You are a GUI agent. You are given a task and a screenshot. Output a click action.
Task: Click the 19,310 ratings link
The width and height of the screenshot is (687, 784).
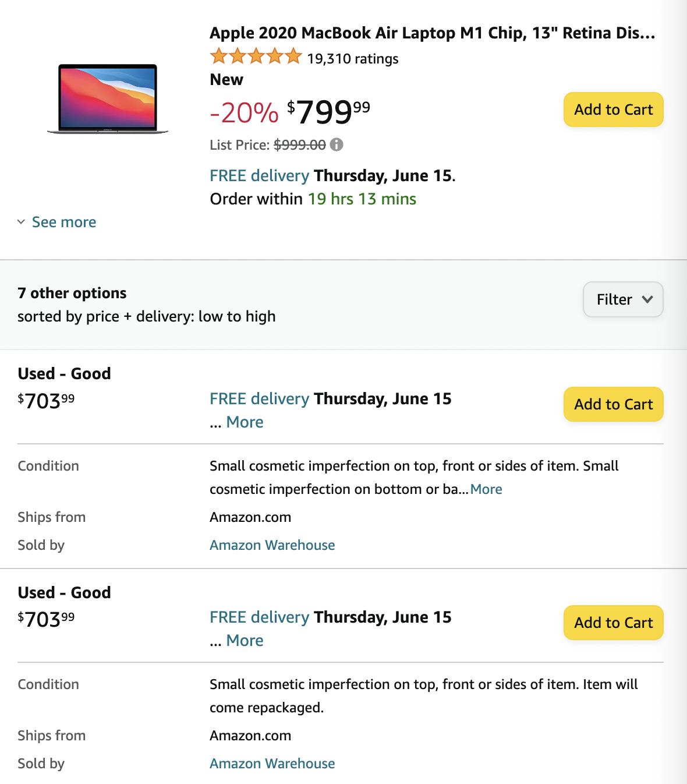click(353, 59)
